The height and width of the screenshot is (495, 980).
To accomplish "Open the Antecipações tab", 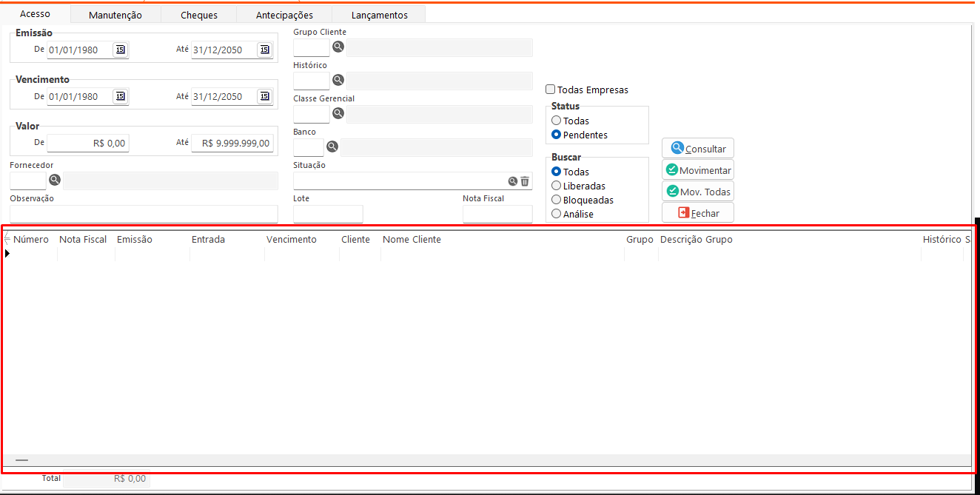I will [284, 15].
